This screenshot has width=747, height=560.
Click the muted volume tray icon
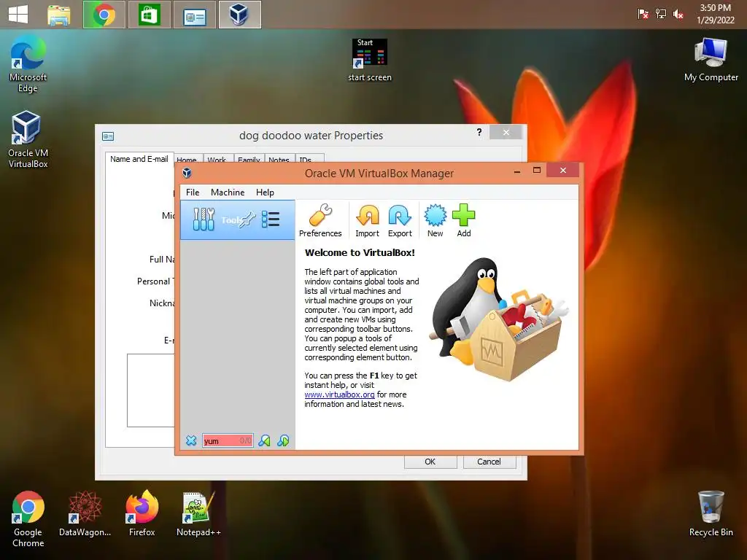click(678, 15)
